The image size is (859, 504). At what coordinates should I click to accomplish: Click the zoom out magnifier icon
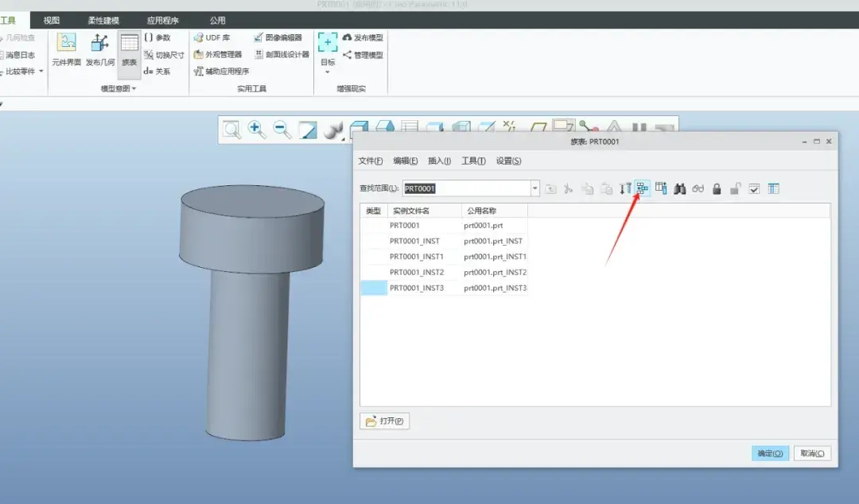pos(282,130)
